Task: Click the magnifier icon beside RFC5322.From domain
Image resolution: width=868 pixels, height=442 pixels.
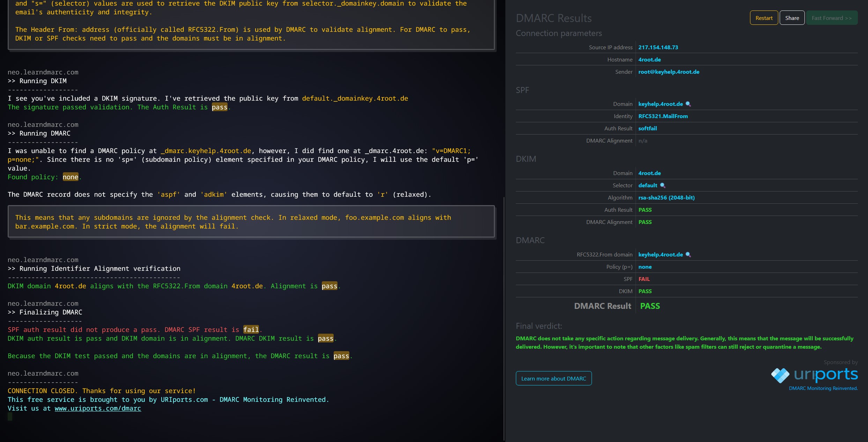Action: 688,255
